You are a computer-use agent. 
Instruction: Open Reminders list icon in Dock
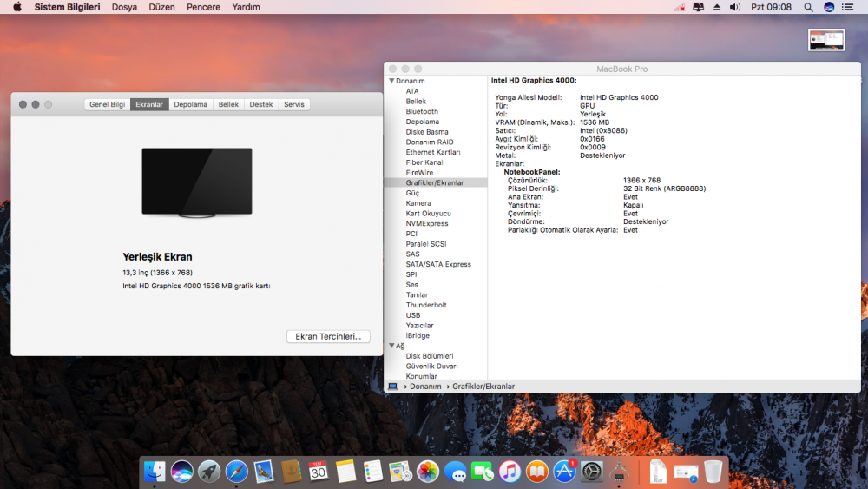tap(373, 472)
